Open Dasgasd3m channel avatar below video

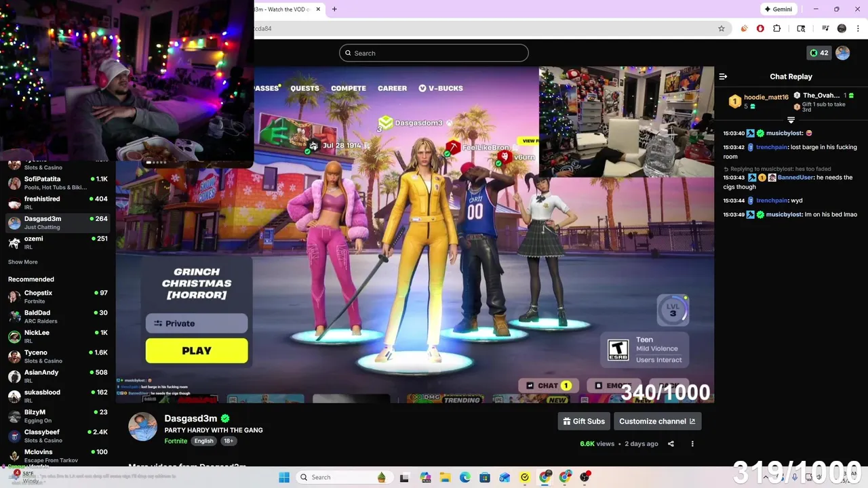[143, 426]
